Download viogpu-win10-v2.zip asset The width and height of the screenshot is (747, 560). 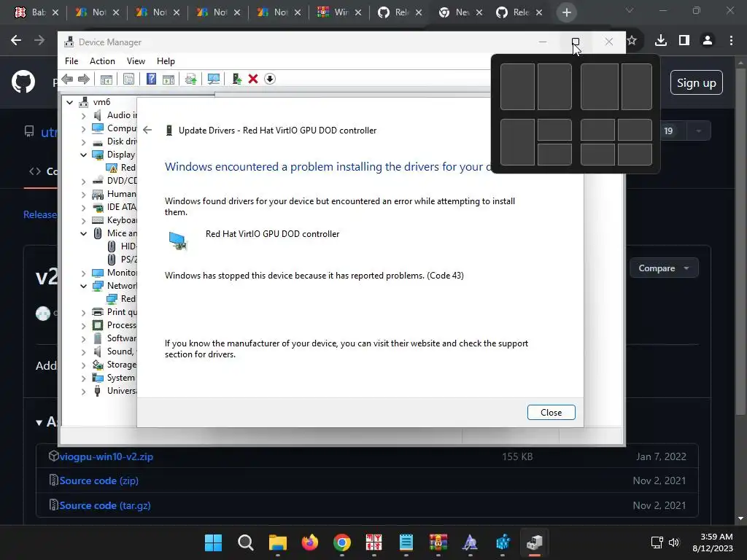(107, 456)
